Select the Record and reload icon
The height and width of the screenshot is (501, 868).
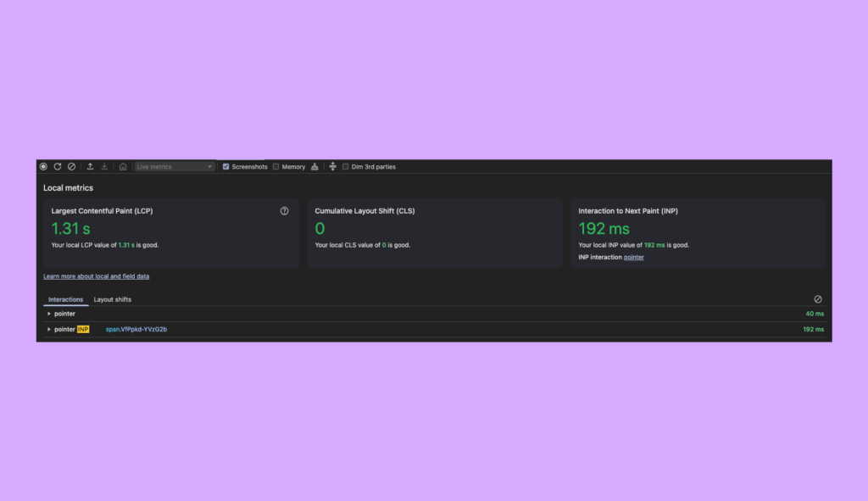tap(58, 166)
